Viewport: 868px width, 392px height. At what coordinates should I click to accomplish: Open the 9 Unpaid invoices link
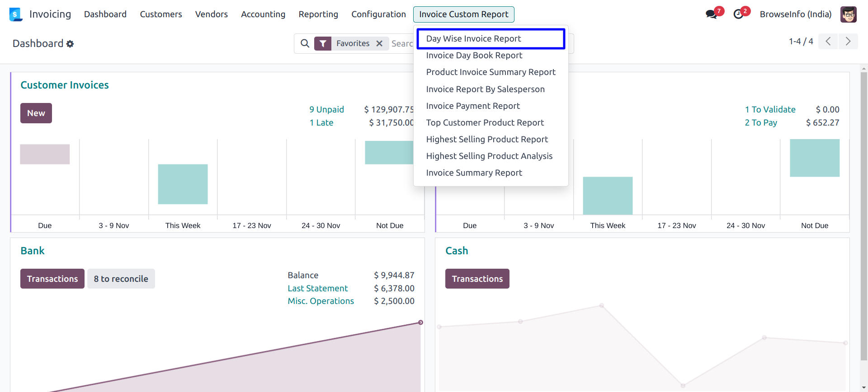[x=326, y=110]
